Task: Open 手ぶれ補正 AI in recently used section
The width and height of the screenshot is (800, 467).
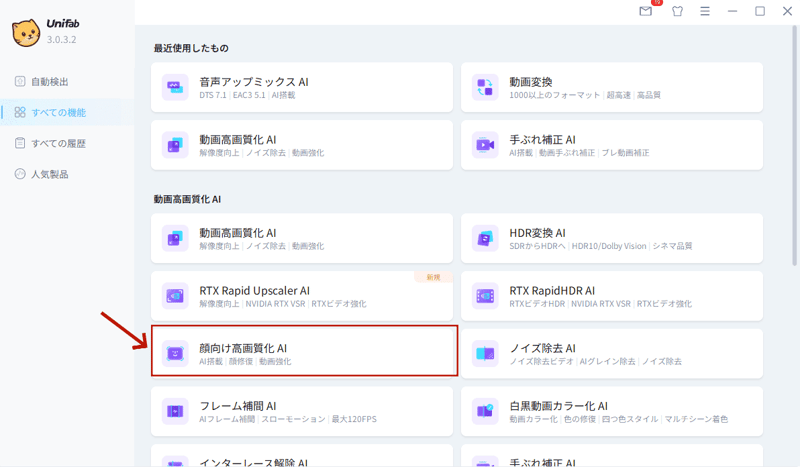Action: click(x=612, y=145)
